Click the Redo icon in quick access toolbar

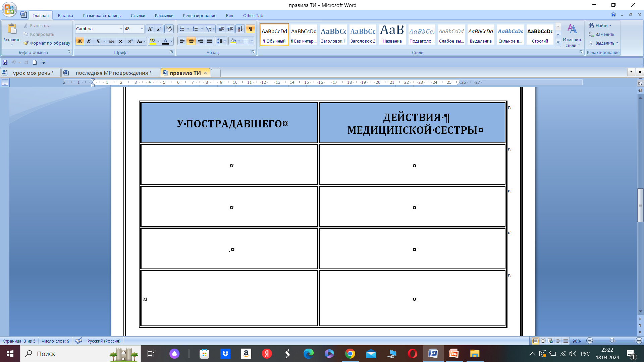pos(26,62)
